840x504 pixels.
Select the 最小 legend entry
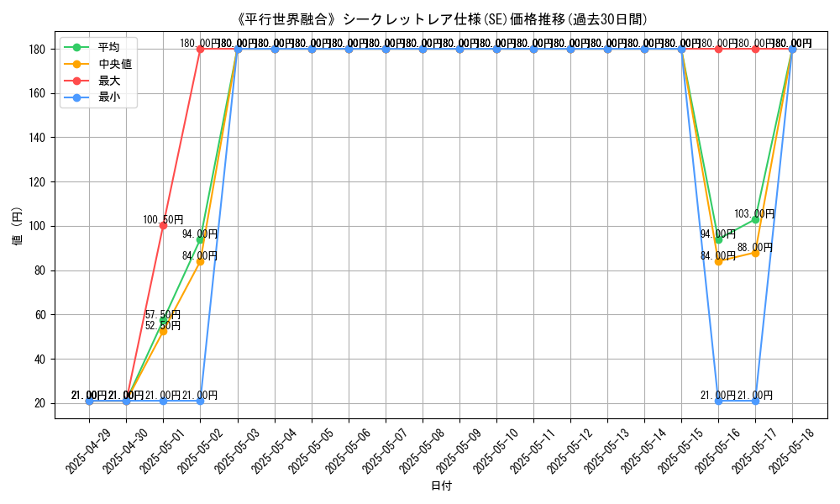tap(98, 97)
